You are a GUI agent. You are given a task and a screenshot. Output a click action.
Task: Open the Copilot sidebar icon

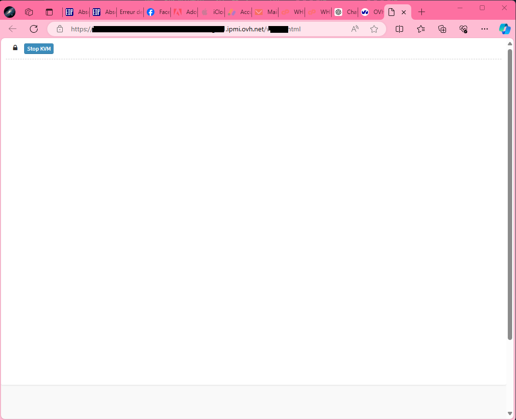click(x=504, y=29)
